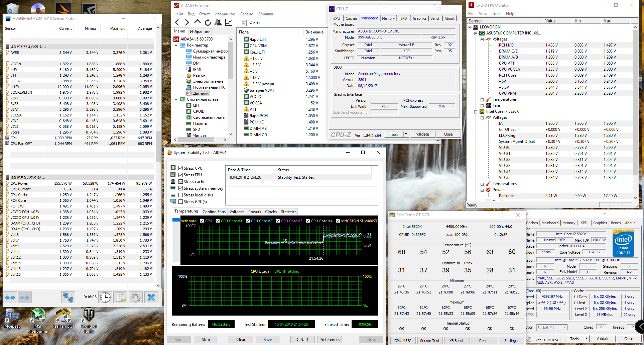This screenshot has height=345, width=644.
Task: Select CPUID under Системная плата in AIDA64
Action: point(199,111)
